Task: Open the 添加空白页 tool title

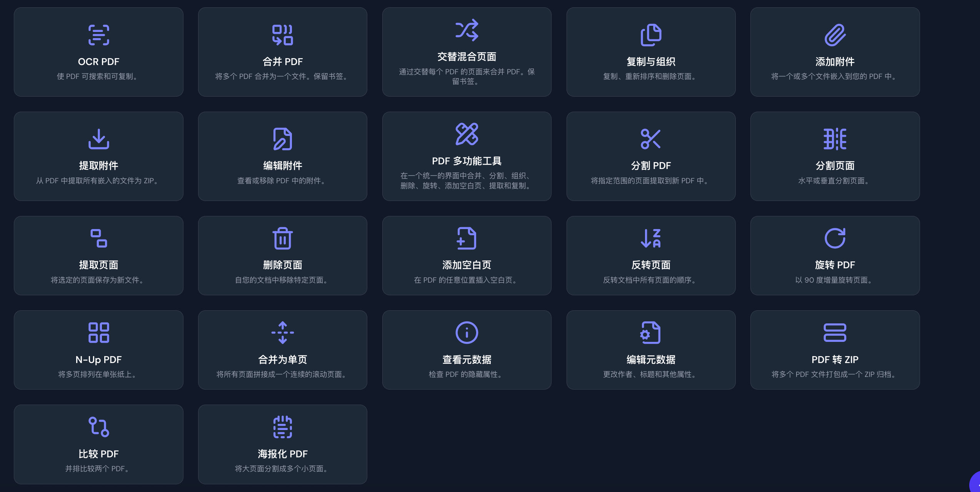Action: (467, 265)
